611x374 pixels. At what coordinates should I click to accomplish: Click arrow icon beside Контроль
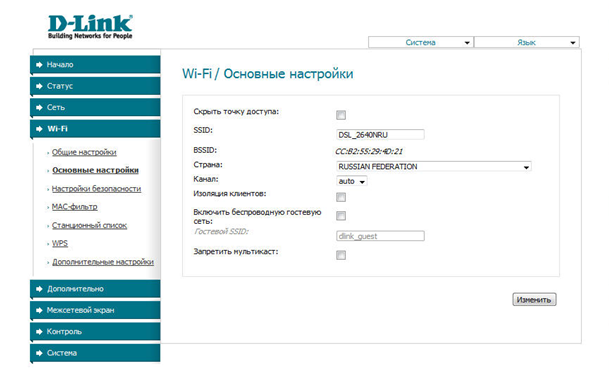point(39,332)
